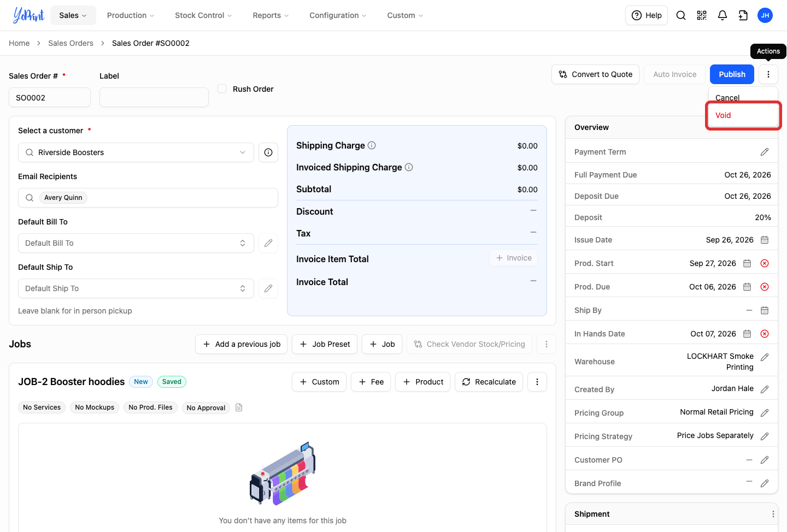787x532 pixels.
Task: Clear the Prod. Start date
Action: click(765, 263)
